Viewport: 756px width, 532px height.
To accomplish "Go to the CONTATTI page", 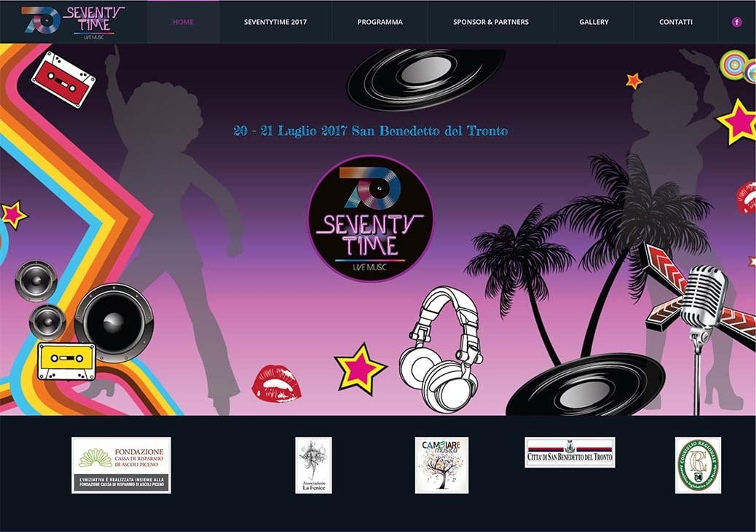I will tap(676, 22).
